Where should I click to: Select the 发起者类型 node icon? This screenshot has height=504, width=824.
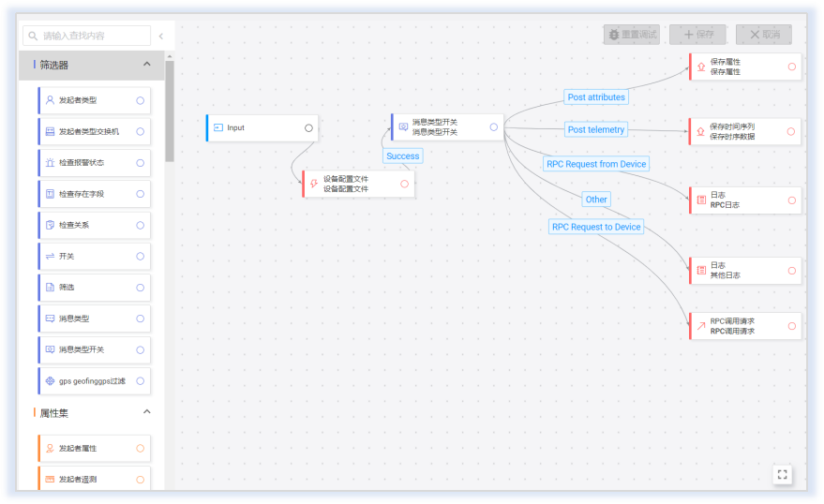point(50,100)
